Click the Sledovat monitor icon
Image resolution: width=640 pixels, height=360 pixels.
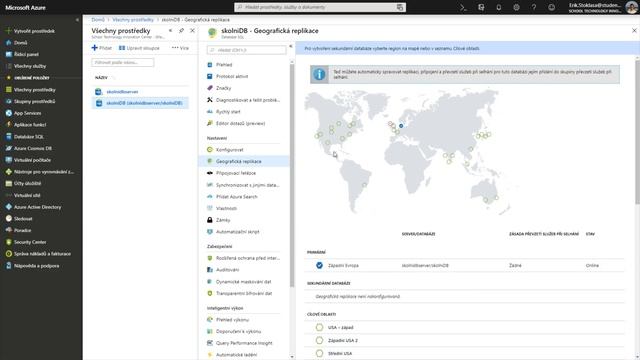click(9, 219)
